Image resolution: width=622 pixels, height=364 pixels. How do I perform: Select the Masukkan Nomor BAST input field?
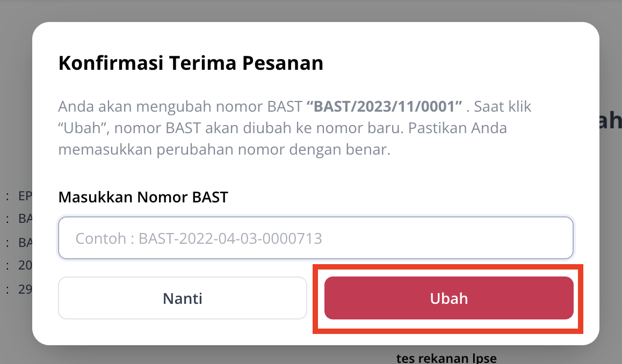coord(315,238)
